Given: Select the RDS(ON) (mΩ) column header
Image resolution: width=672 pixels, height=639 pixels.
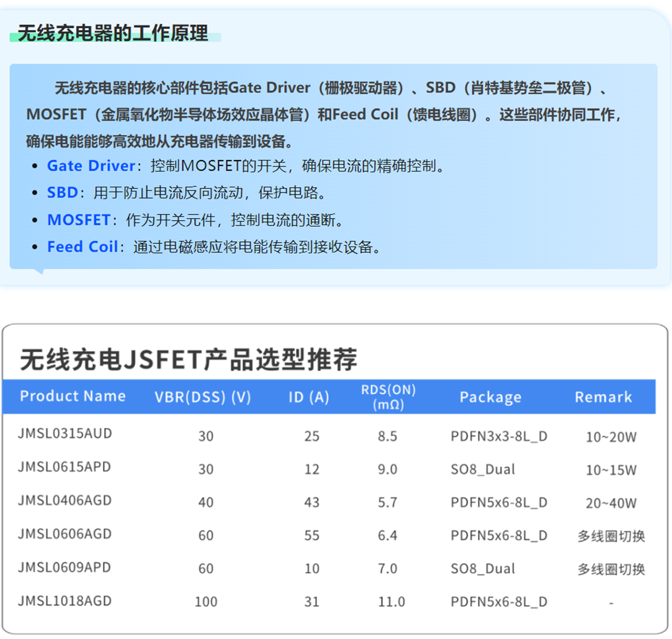Looking at the screenshot, I should point(388,397).
